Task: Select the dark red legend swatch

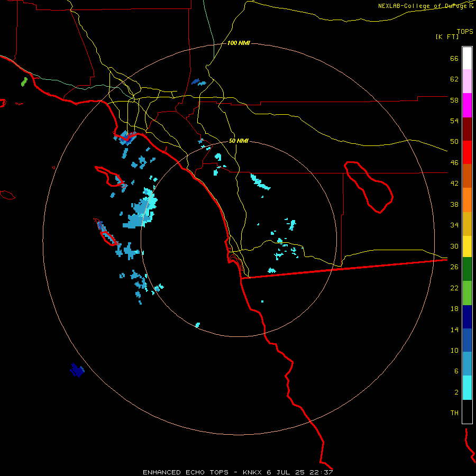Action: [x=467, y=130]
